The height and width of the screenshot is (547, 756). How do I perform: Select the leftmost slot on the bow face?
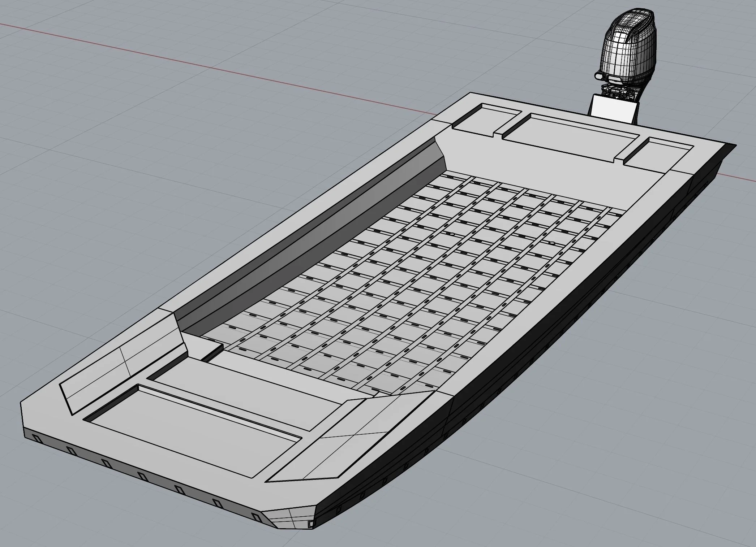click(x=37, y=438)
